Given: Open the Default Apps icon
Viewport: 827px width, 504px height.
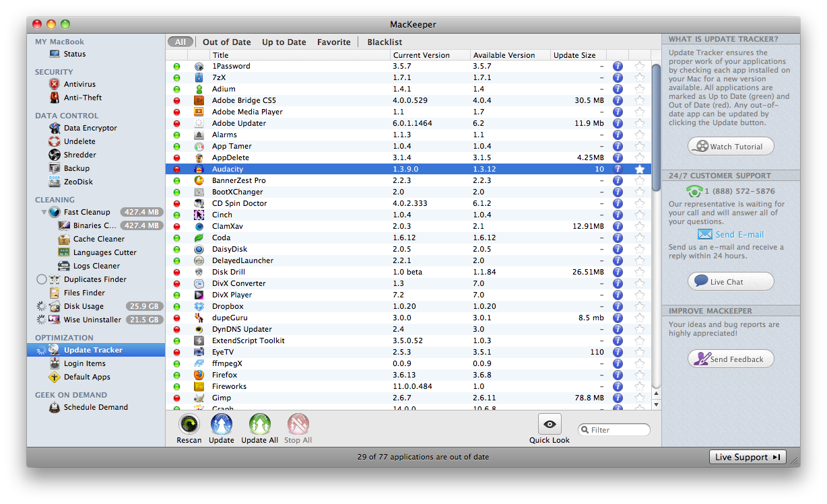Looking at the screenshot, I should pos(55,377).
